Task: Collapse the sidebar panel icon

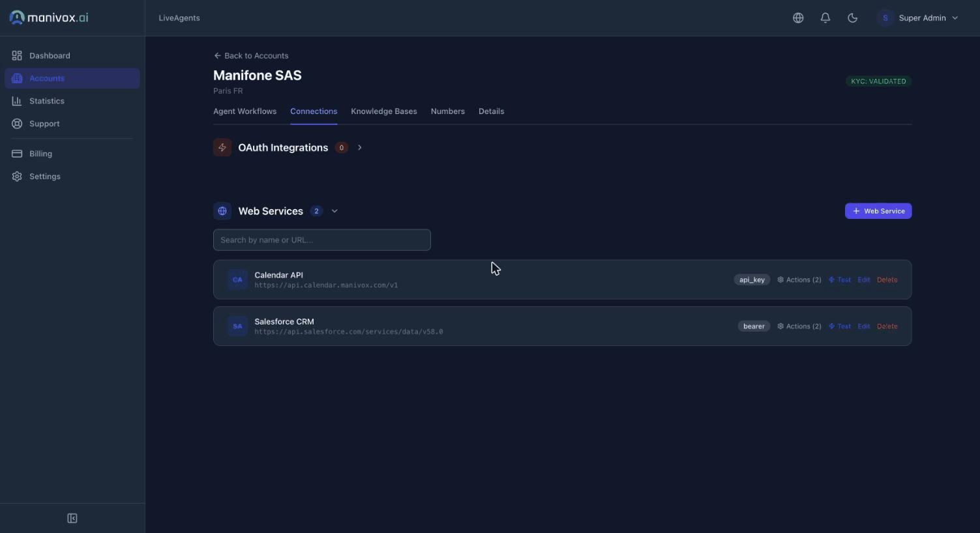Action: [72, 519]
